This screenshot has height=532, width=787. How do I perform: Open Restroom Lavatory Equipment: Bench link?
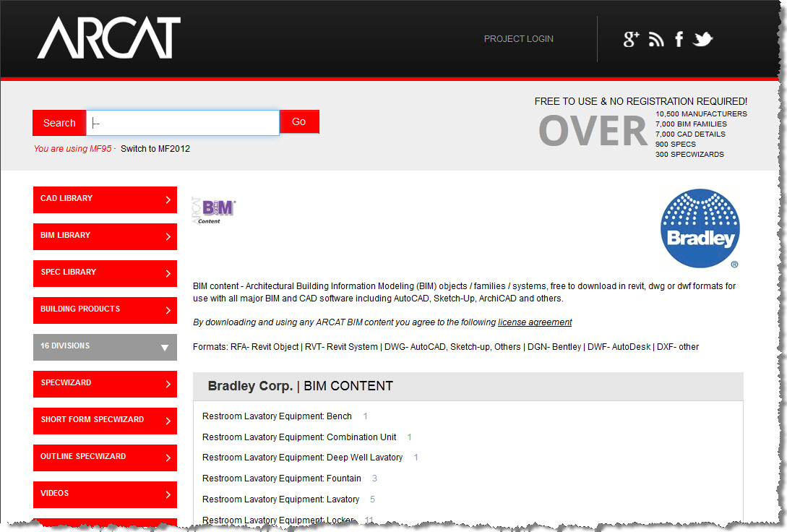(277, 416)
